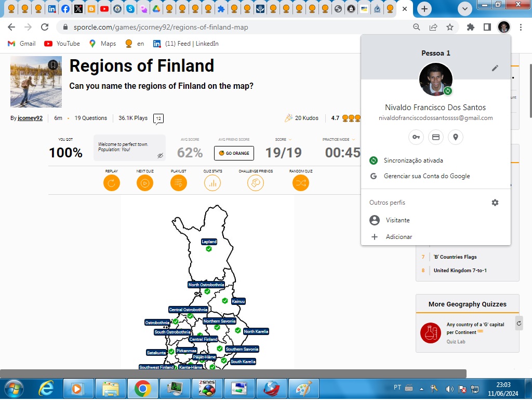Refresh More Geography Quizzes with the reload icon

518,323
